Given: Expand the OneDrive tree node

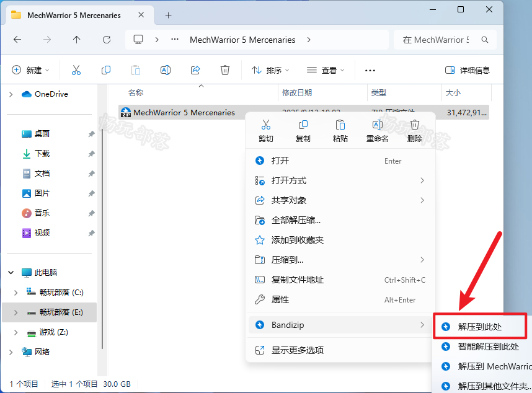Looking at the screenshot, I should pos(11,94).
